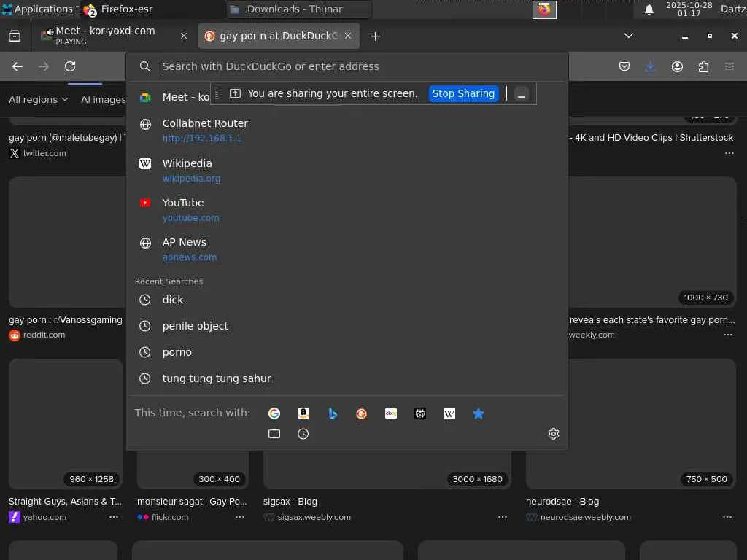The width and height of the screenshot is (747, 560).
Task: Search this time with DuckDuckGo icon
Action: pyautogui.click(x=362, y=413)
